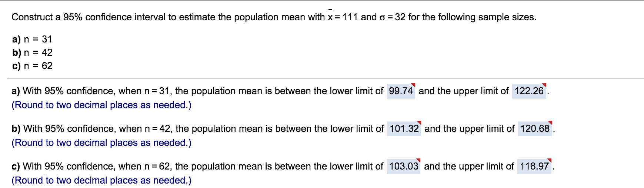Image resolution: width=644 pixels, height=188 pixels.
Task: Select the answer box containing 120.68
Action: coord(535,129)
